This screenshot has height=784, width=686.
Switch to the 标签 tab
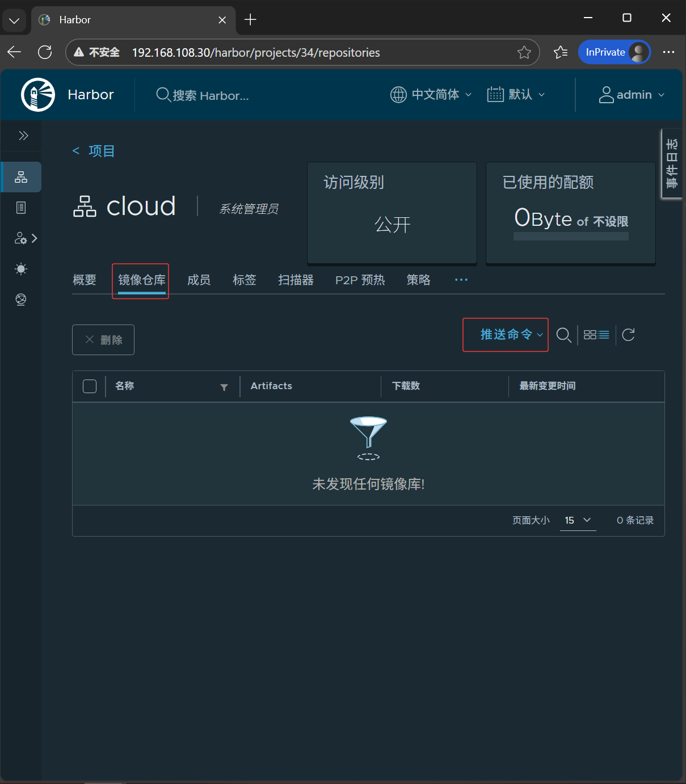pos(245,280)
